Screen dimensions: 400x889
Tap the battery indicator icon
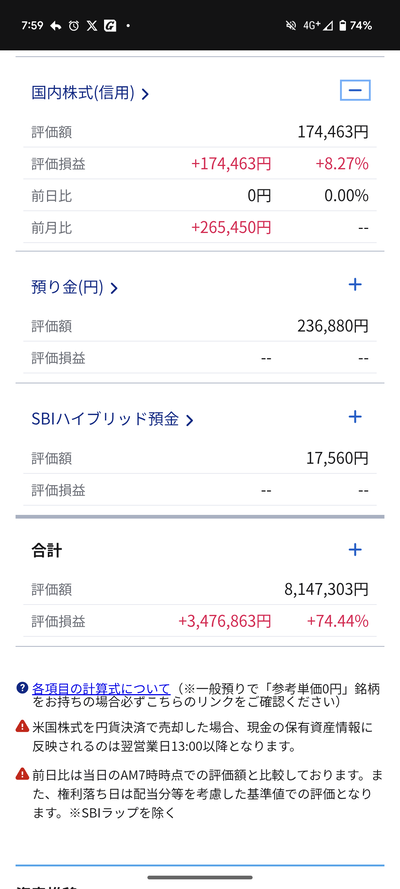coord(343,26)
